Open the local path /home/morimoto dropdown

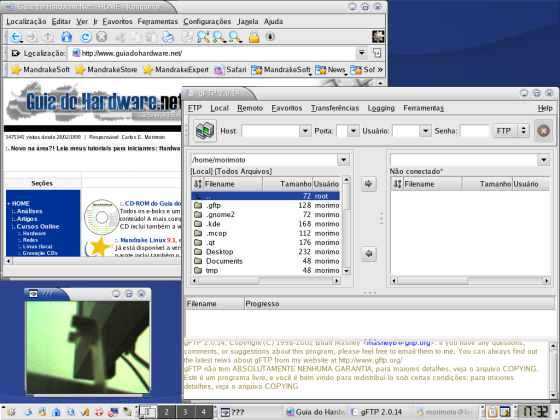tap(344, 160)
